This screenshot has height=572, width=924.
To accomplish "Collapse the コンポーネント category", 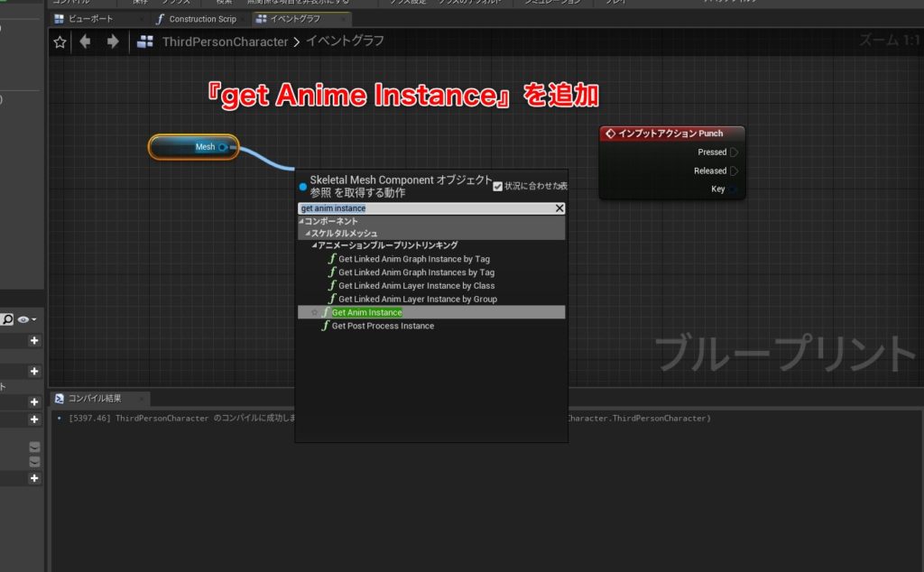I will pyautogui.click(x=301, y=222).
